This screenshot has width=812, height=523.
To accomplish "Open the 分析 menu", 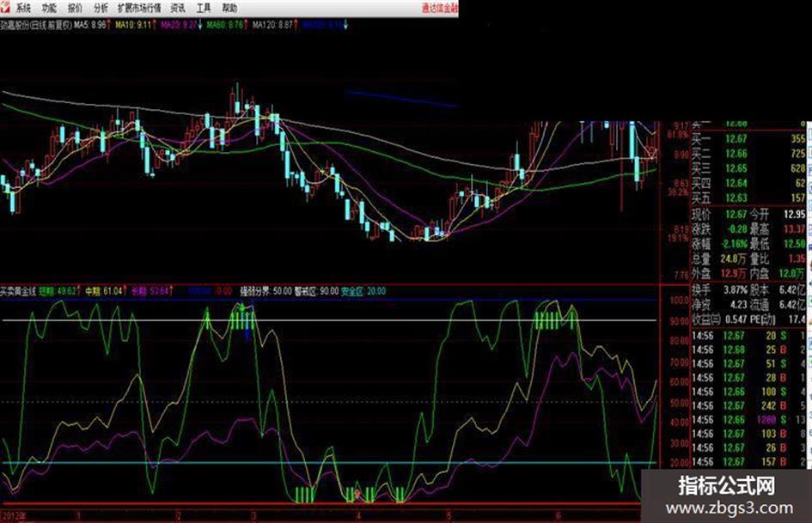I will click(x=101, y=8).
